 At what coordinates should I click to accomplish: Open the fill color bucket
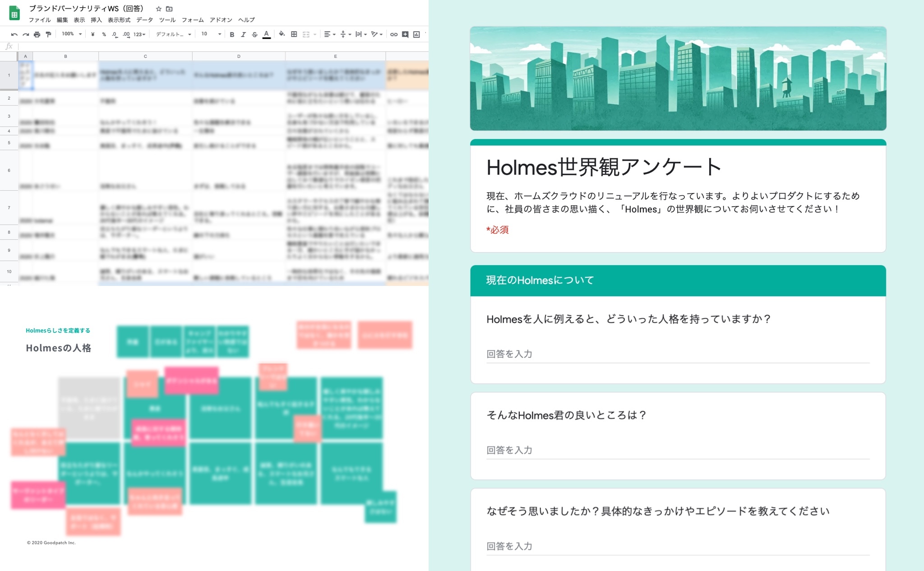(282, 34)
